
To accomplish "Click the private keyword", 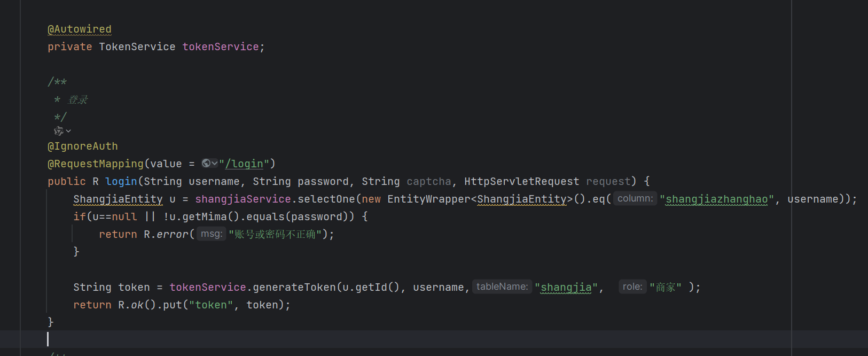I will tap(70, 47).
